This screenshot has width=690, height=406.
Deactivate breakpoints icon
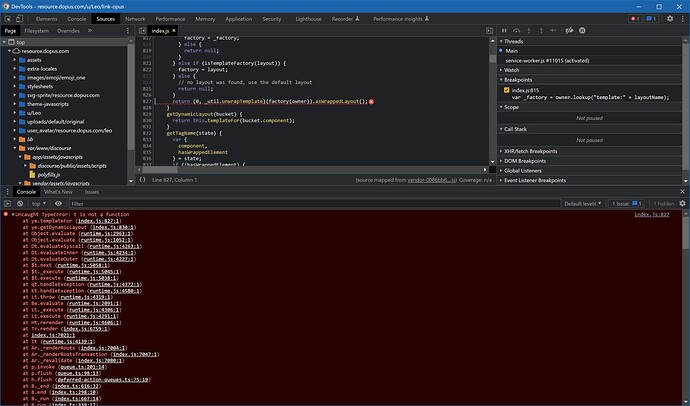click(569, 30)
